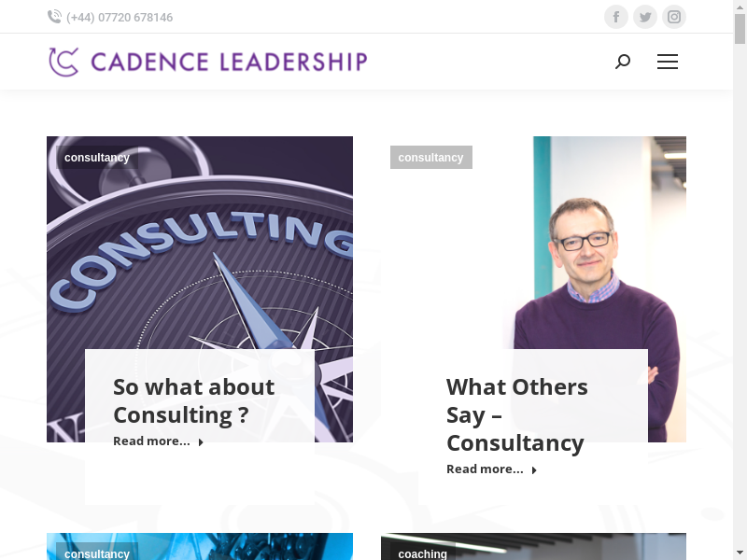
Task: Select consultancy tag on compass image
Action: coord(97,158)
